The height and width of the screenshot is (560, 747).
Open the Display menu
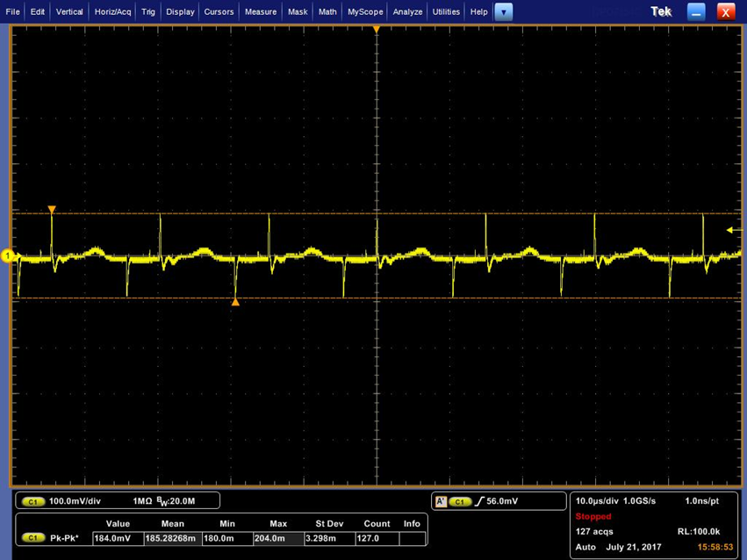click(x=180, y=12)
